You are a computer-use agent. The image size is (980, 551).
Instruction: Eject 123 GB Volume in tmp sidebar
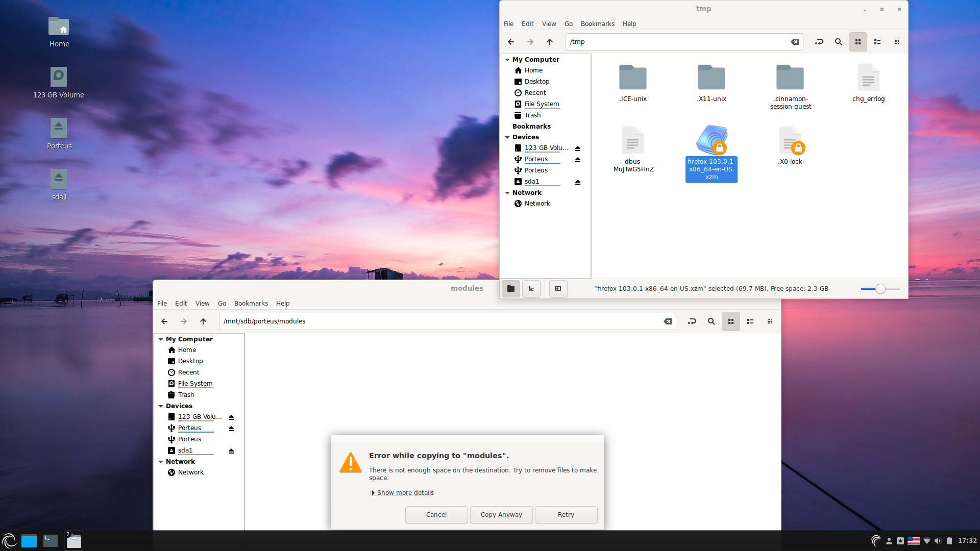pyautogui.click(x=578, y=148)
